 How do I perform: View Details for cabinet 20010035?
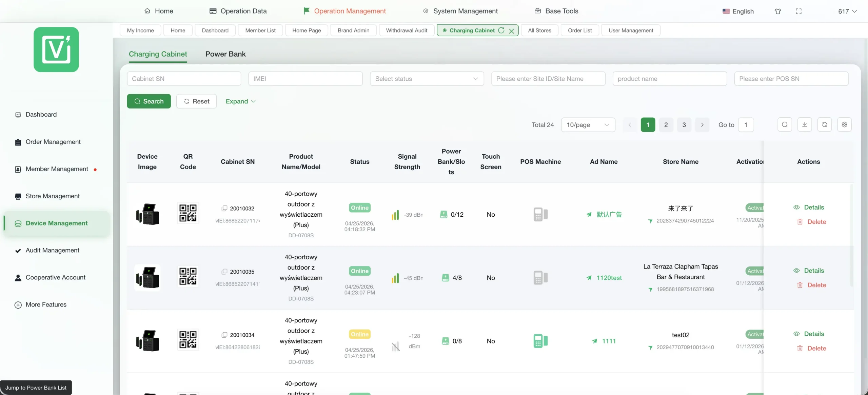point(808,271)
